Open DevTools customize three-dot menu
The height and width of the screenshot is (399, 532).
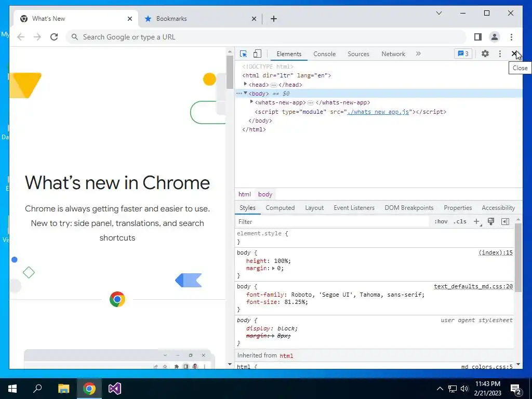500,54
